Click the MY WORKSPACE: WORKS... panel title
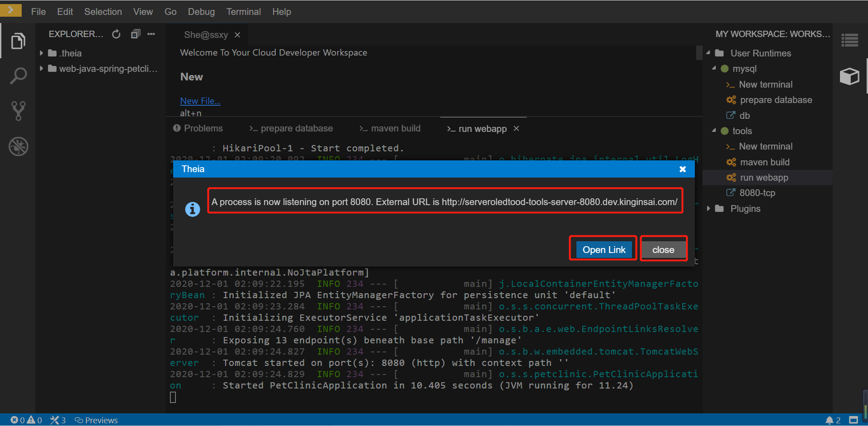Image resolution: width=868 pixels, height=426 pixels. (773, 34)
